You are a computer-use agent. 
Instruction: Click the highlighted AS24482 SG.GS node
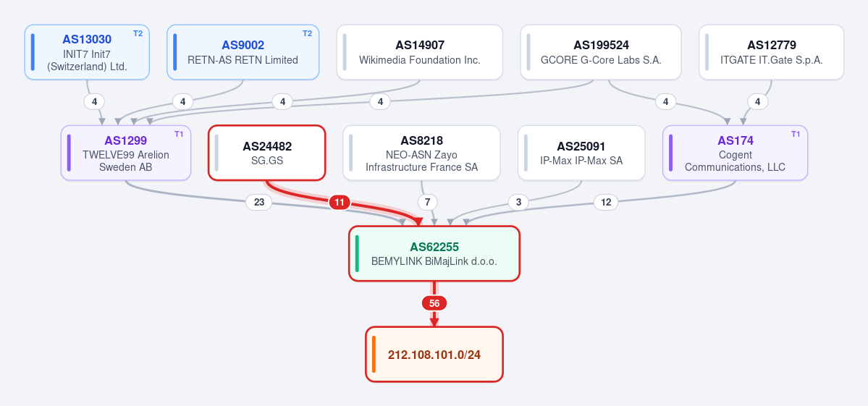tap(267, 153)
